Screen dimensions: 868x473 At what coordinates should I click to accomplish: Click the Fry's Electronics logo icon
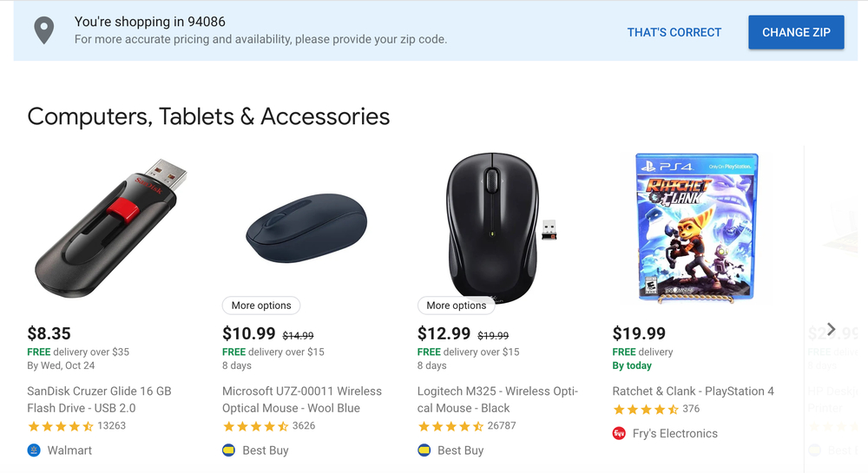pyautogui.click(x=619, y=433)
